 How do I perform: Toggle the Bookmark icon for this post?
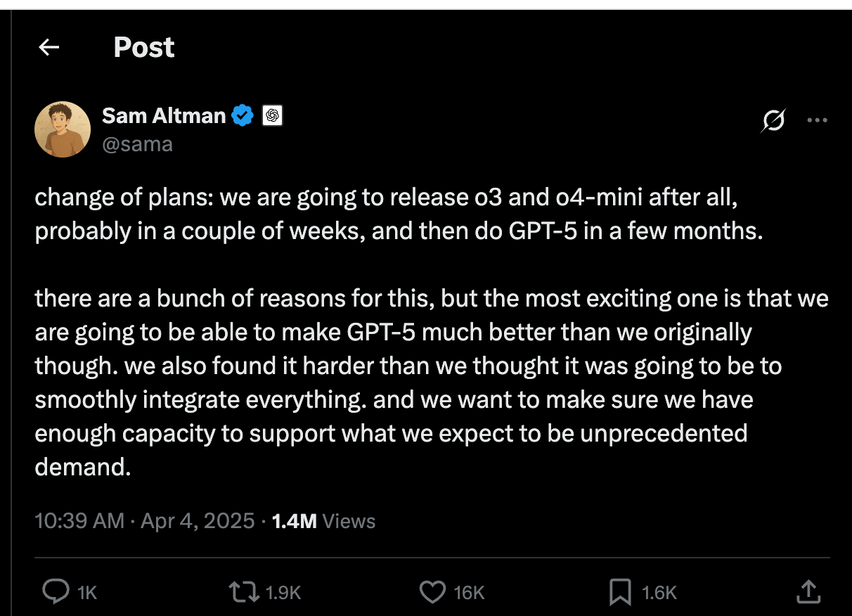point(620,592)
